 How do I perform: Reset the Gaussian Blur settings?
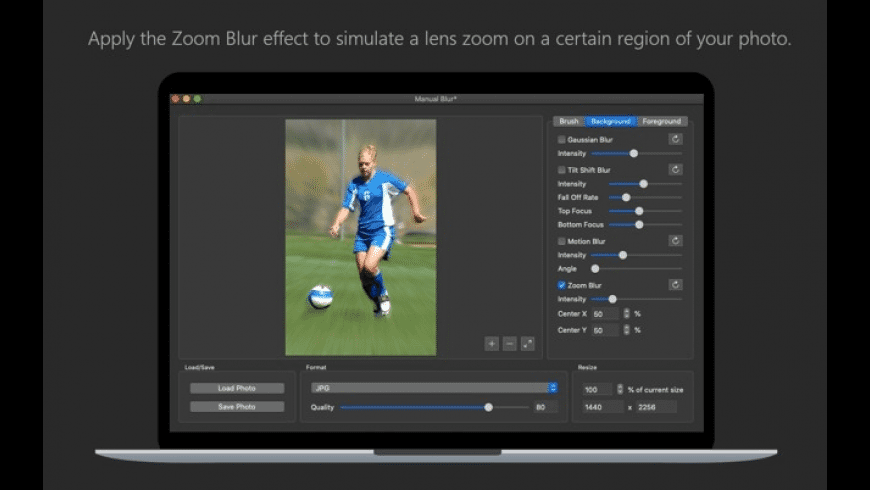pyautogui.click(x=675, y=139)
